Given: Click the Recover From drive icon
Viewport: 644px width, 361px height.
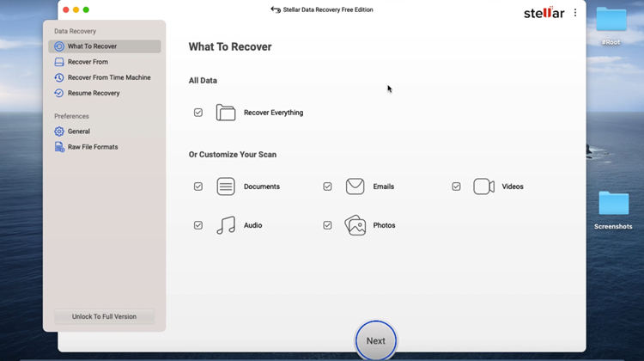Looking at the screenshot, I should [59, 62].
